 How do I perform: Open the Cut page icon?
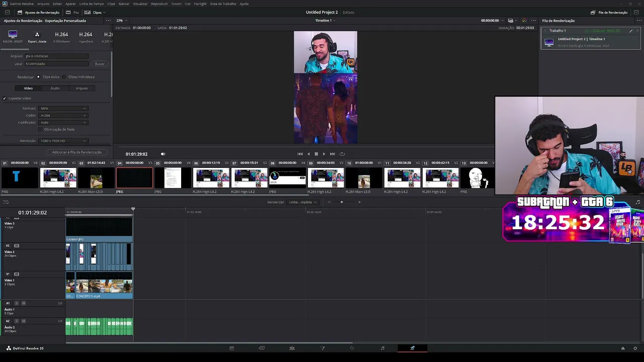[x=262, y=348]
